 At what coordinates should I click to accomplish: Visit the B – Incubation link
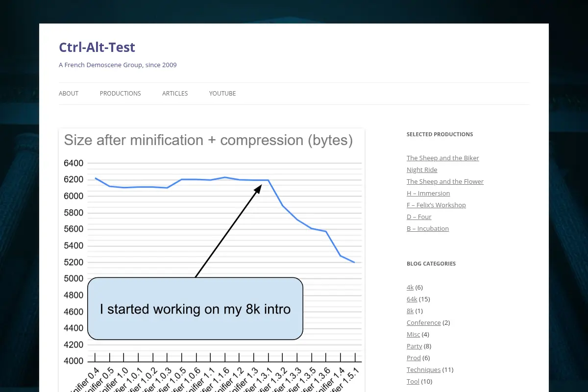[x=428, y=228]
